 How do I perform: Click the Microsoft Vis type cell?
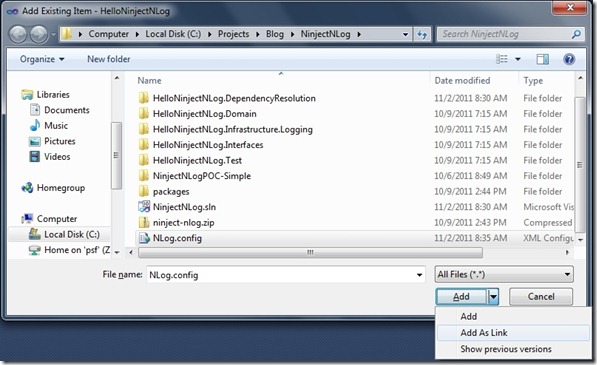coord(548,207)
